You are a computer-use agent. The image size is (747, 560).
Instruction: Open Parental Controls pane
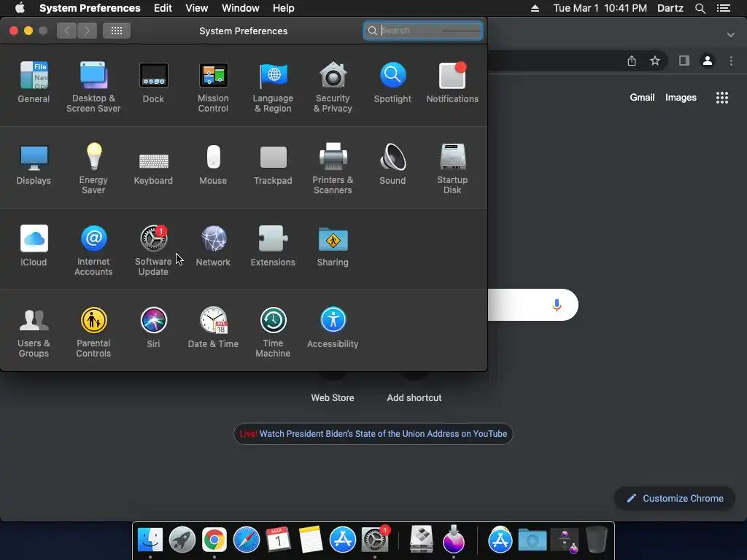pos(93,332)
